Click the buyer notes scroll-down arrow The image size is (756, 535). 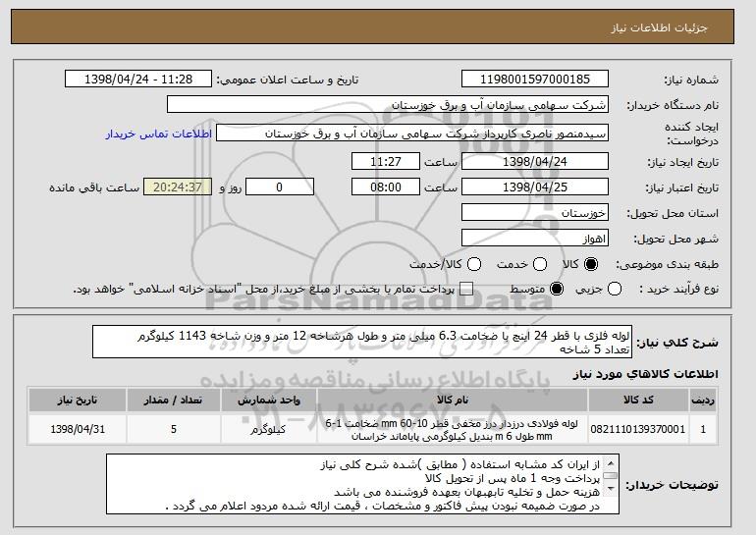tap(611, 489)
